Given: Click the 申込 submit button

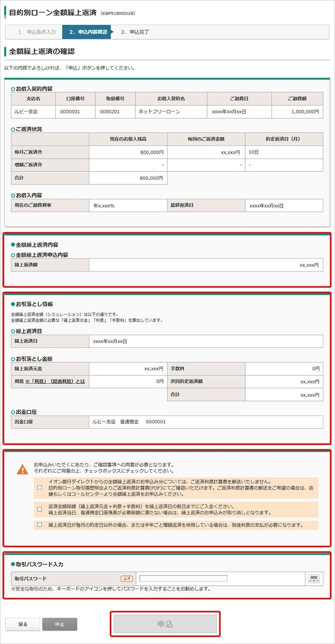Looking at the screenshot, I should (165, 624).
